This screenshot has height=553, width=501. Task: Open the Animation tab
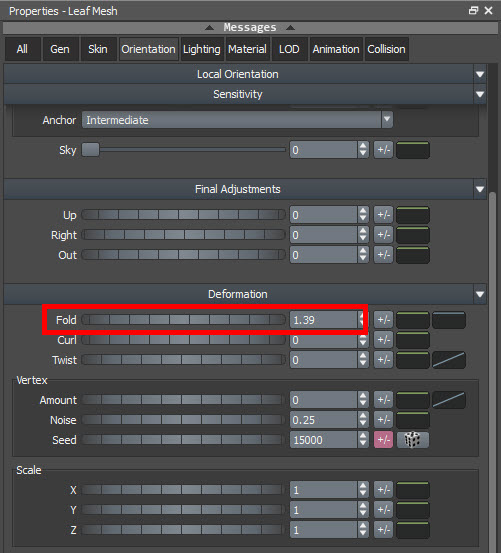pyautogui.click(x=336, y=49)
